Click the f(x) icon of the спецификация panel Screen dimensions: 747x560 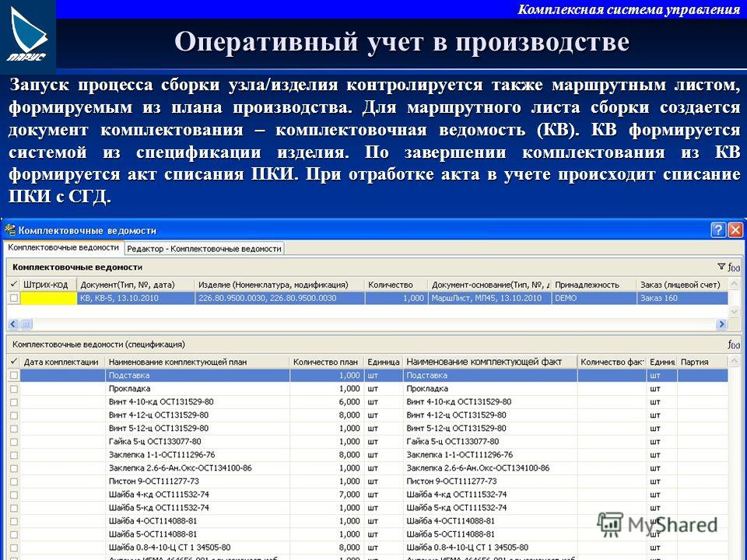[x=734, y=345]
